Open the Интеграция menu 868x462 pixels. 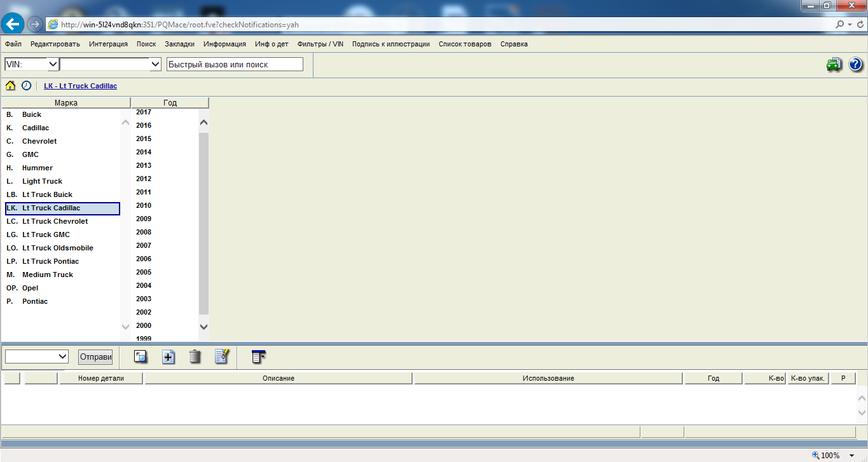click(x=108, y=44)
